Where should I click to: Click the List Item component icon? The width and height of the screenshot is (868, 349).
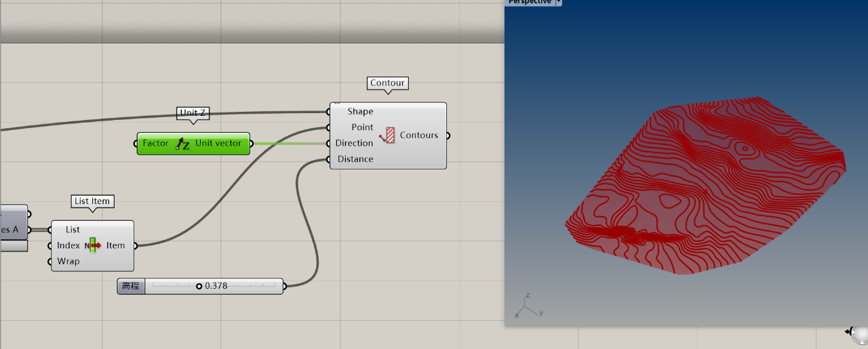(94, 245)
